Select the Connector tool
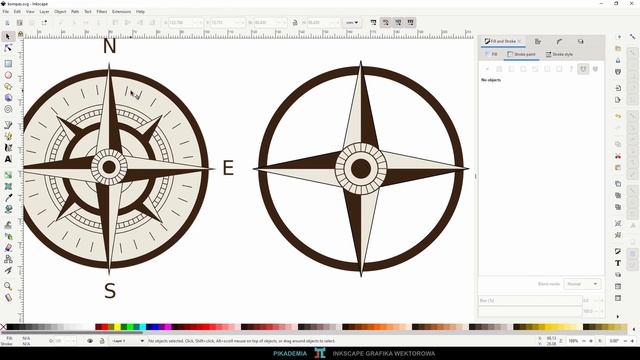The image size is (640, 360). (8, 259)
